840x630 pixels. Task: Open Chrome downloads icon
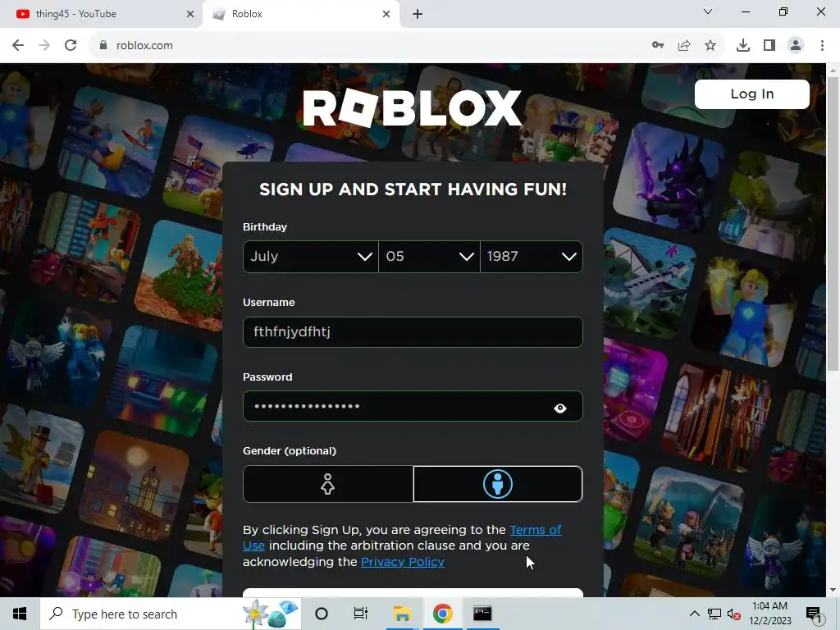tap(743, 46)
